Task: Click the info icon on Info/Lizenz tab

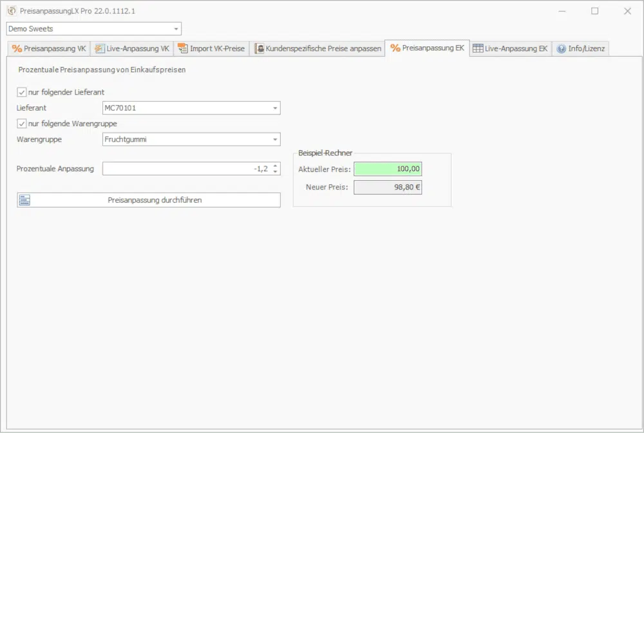Action: (561, 48)
